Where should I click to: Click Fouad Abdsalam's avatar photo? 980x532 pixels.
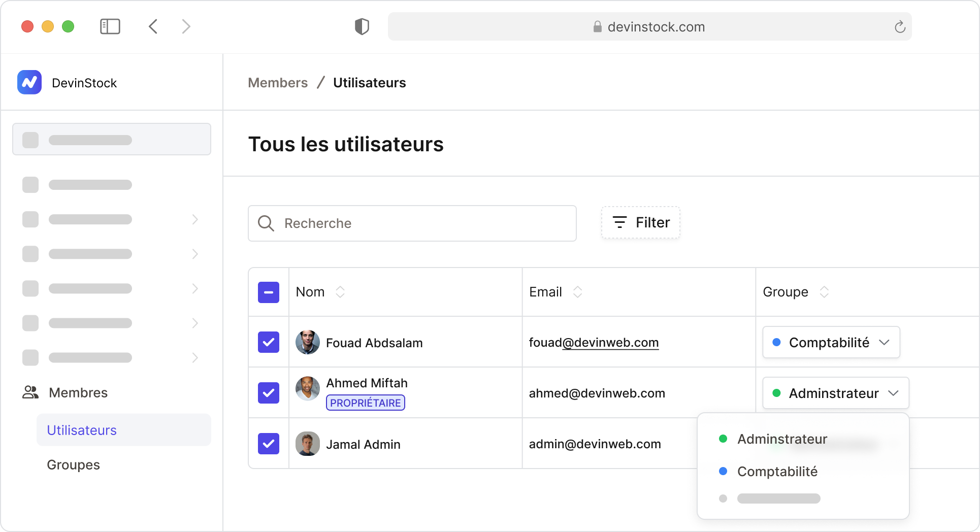(308, 343)
